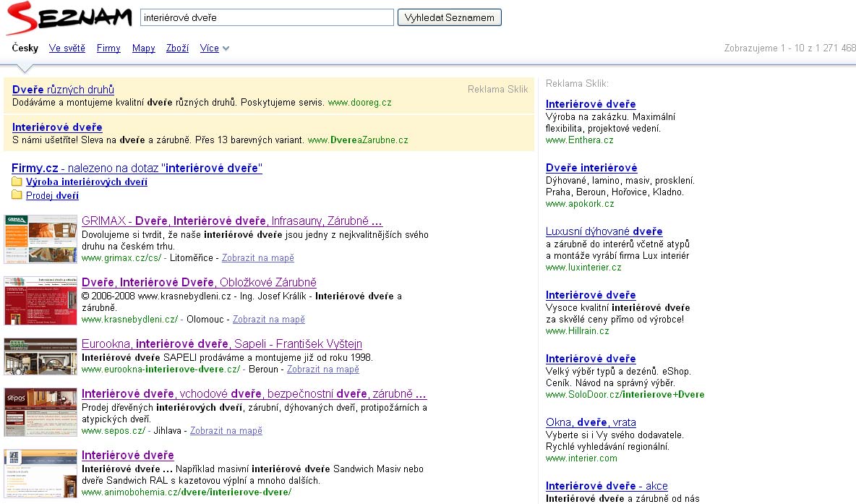Image resolution: width=856 pixels, height=504 pixels.
Task: Select the Česky tab
Action: (x=25, y=48)
